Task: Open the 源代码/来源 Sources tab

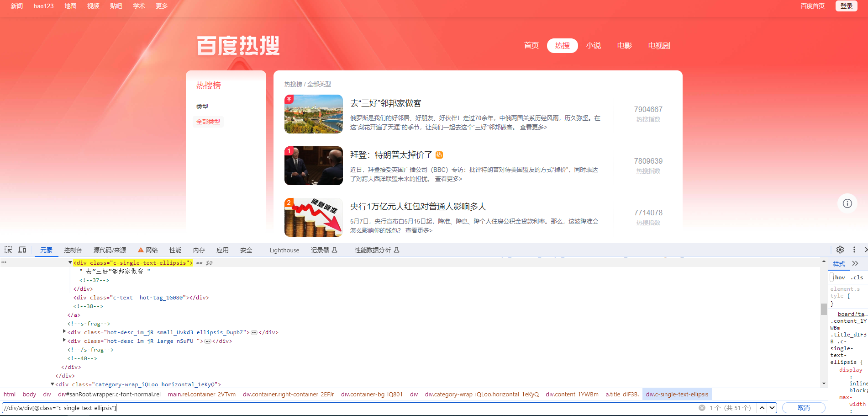Action: pos(110,250)
